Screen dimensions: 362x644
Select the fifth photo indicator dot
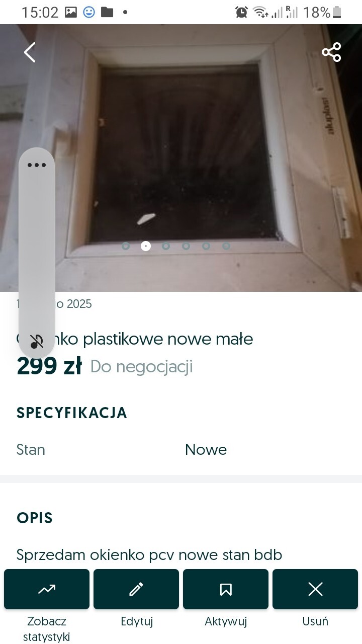(206, 246)
